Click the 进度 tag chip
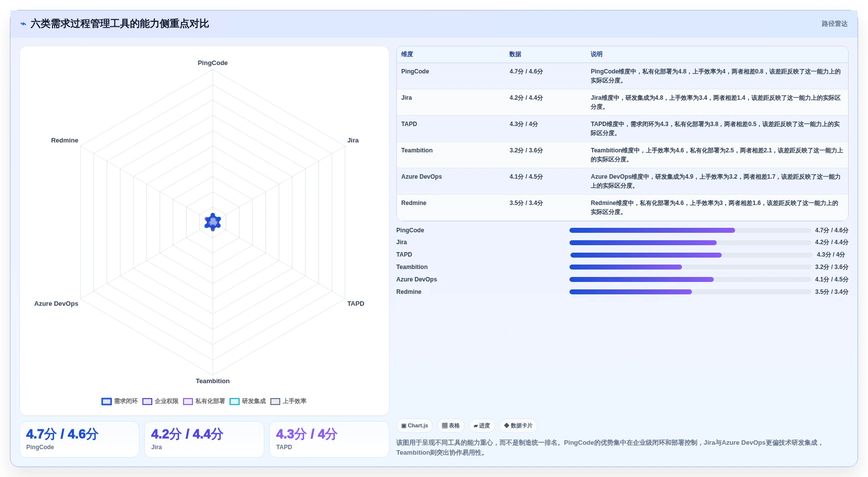Viewport: 868px width, 477px height. click(x=482, y=426)
